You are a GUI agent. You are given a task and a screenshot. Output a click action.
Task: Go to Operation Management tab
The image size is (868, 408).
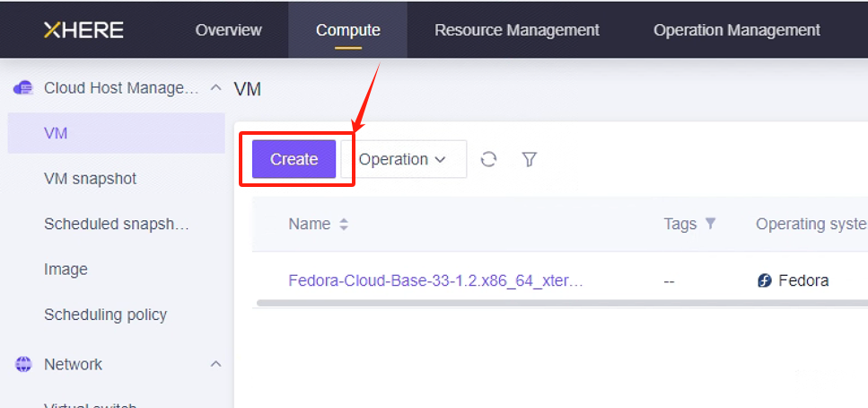(737, 30)
